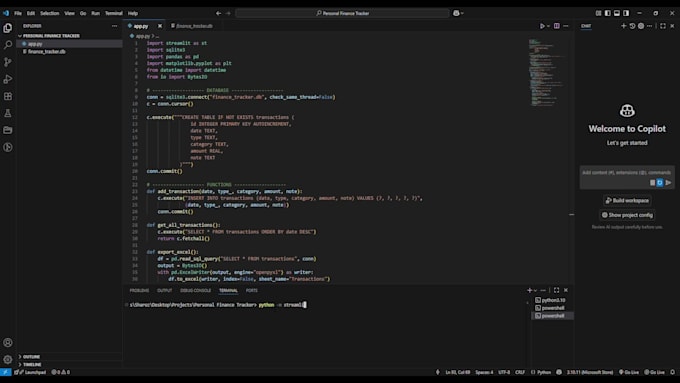680x383 pixels.
Task: Go back with navigation arrow
Action: pos(219,13)
